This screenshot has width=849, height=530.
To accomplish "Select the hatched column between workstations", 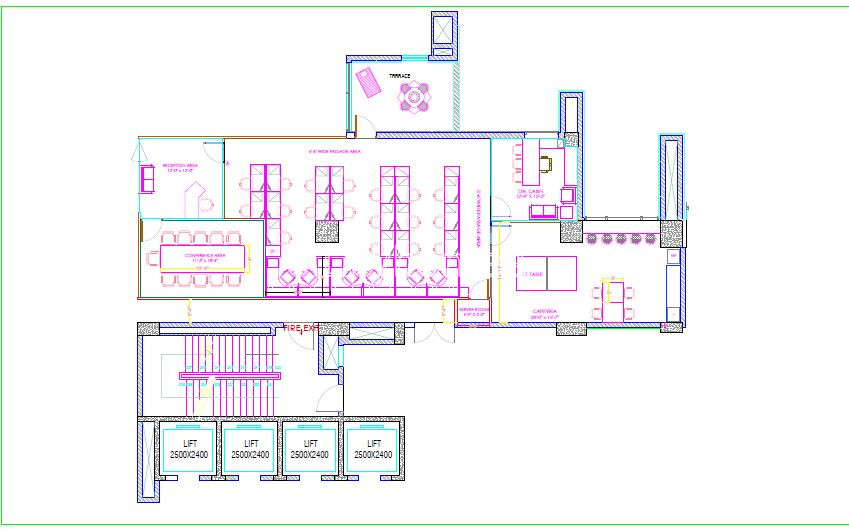I will pos(327,232).
